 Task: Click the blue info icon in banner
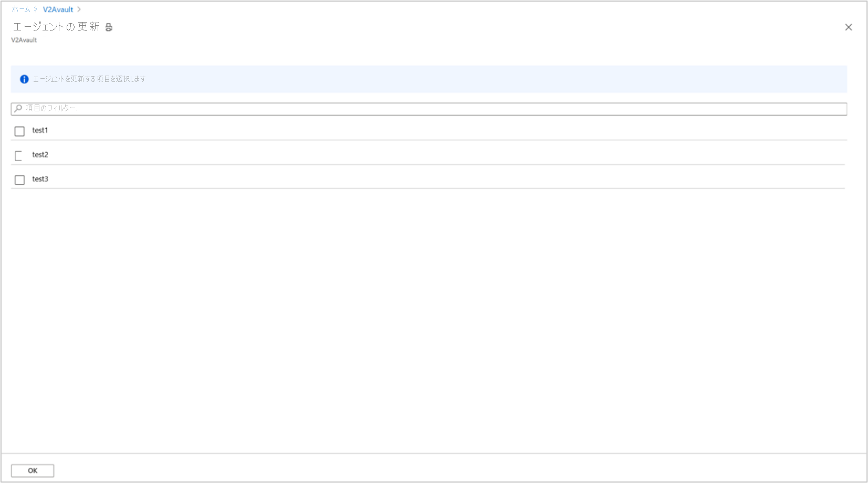pyautogui.click(x=24, y=79)
